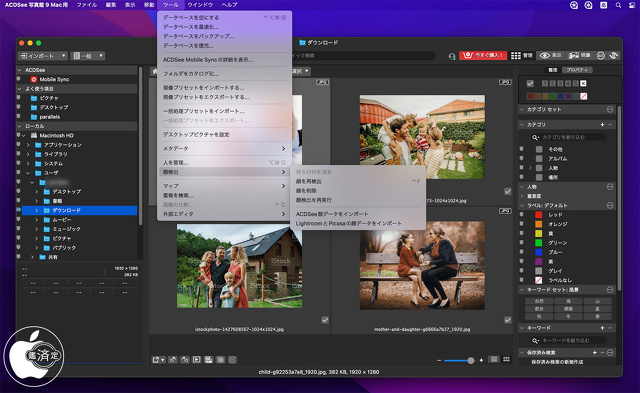Screen dimensions: 640x393
Task: Toggle checkbox on the family garden photo
Action: pyautogui.click(x=507, y=191)
